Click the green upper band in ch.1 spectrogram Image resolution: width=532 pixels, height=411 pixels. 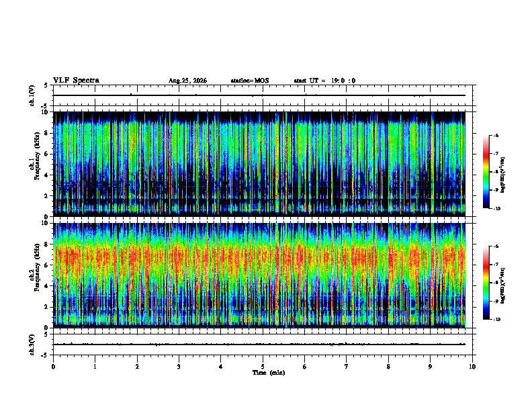(259, 139)
